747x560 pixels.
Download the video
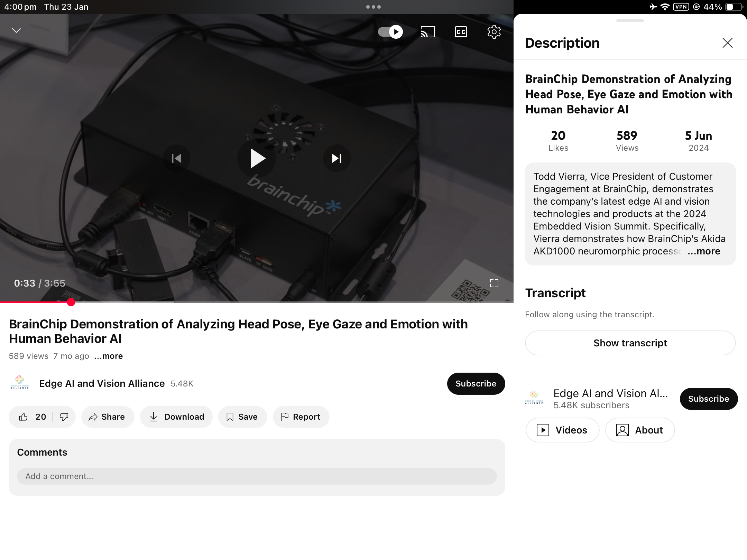pyautogui.click(x=176, y=417)
